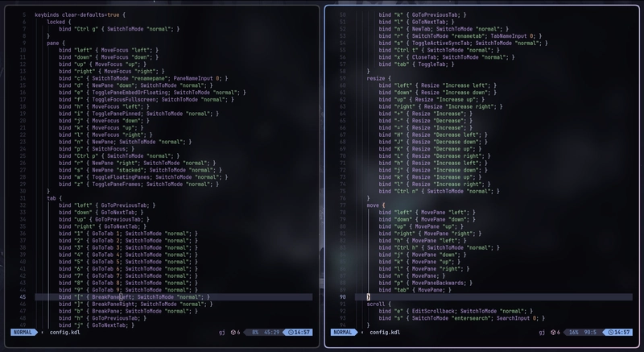Click the MovePaneBackwards bind line

(426, 283)
